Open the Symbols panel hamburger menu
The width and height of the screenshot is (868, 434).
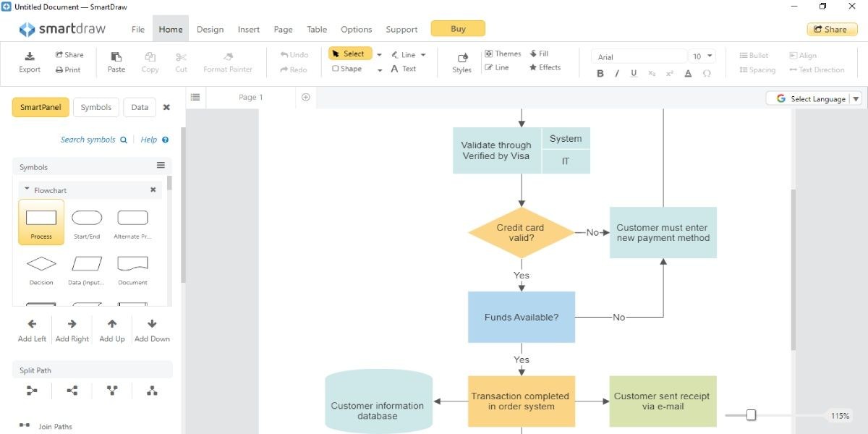[161, 166]
